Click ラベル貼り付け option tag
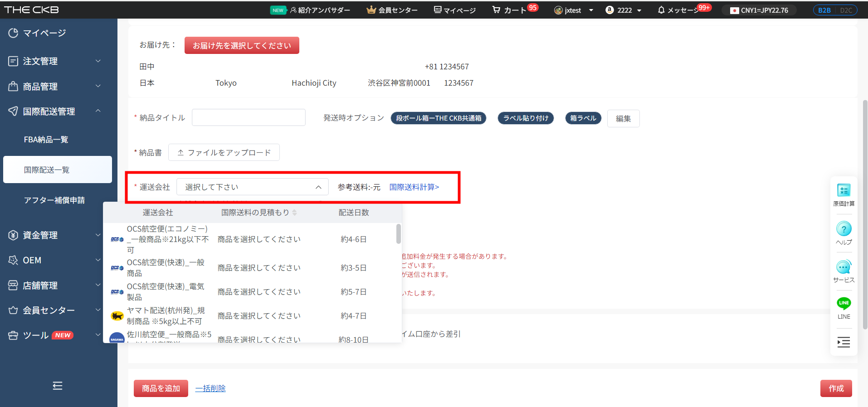This screenshot has height=407, width=868. [x=526, y=118]
